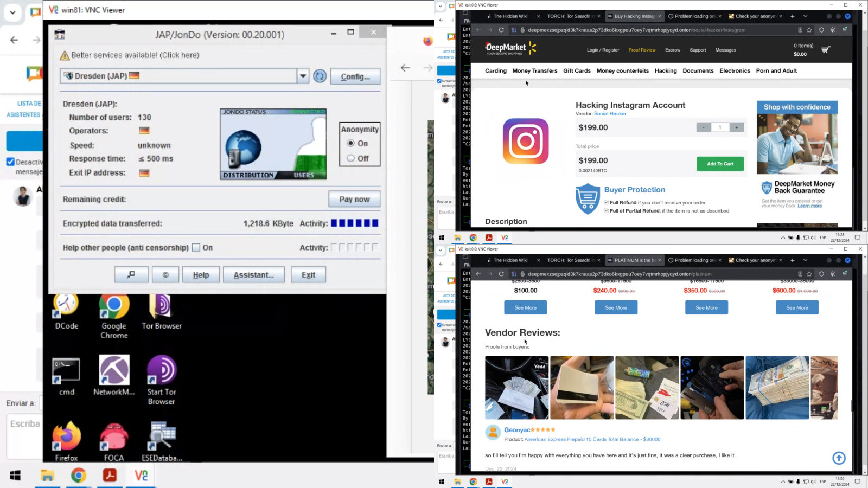Switch to Problem loading tab, top window
The image size is (868, 488).
coord(692,16)
